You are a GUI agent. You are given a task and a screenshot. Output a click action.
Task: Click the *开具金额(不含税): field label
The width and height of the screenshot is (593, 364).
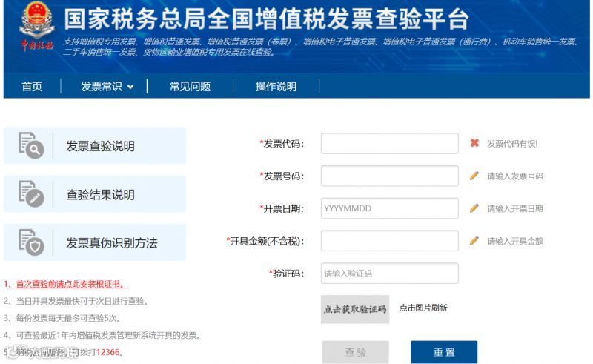[265, 241]
